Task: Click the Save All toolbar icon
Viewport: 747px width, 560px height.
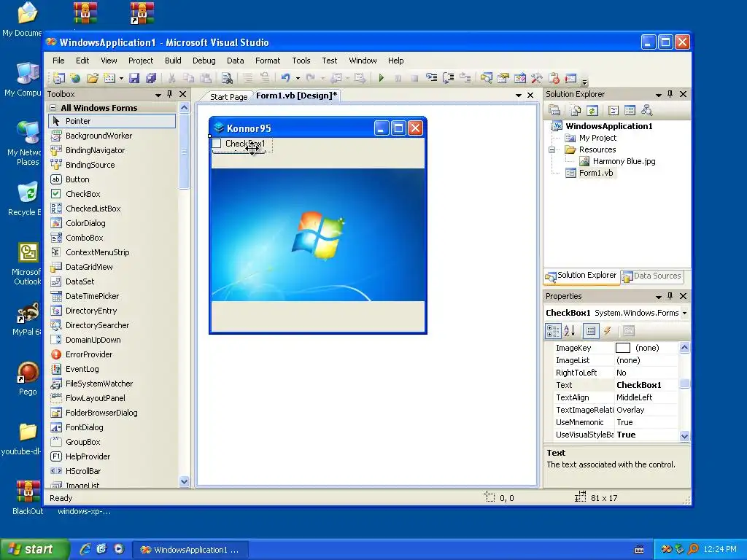Action: tap(151, 78)
